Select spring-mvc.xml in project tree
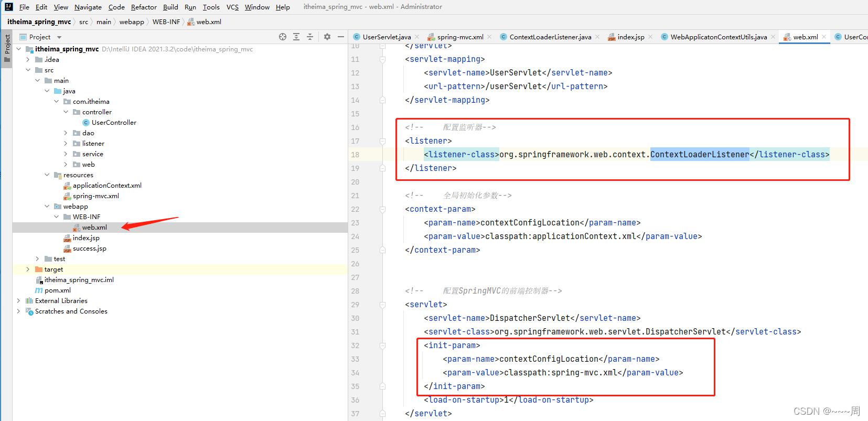This screenshot has height=421, width=868. 96,196
